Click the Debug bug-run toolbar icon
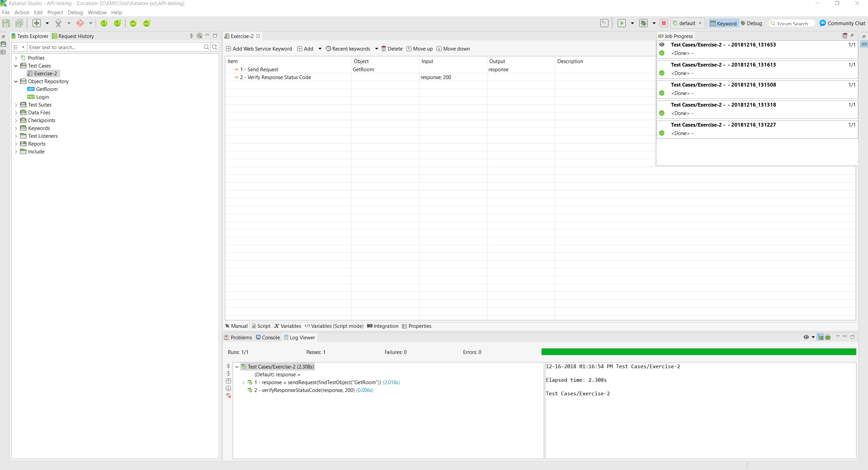The image size is (868, 470). pos(643,23)
